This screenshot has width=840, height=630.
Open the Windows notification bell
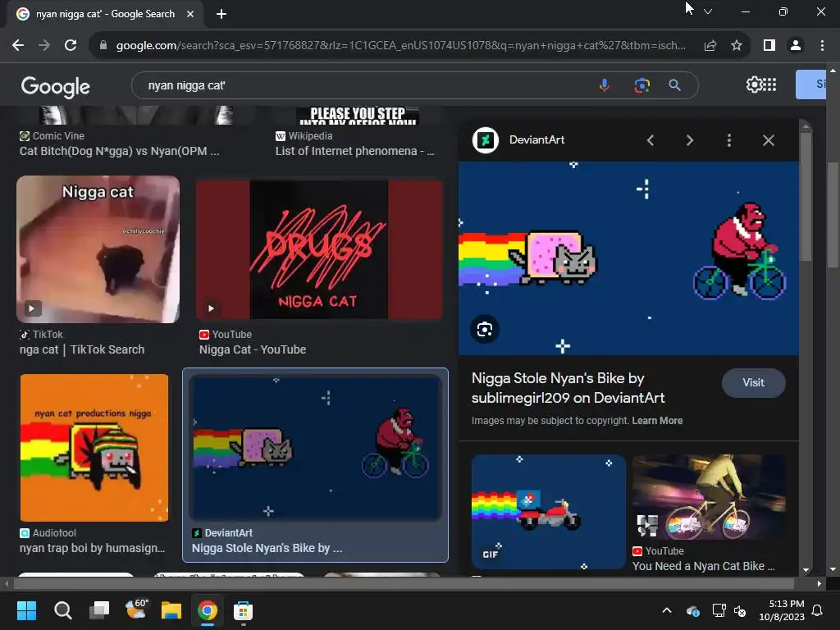[818, 610]
